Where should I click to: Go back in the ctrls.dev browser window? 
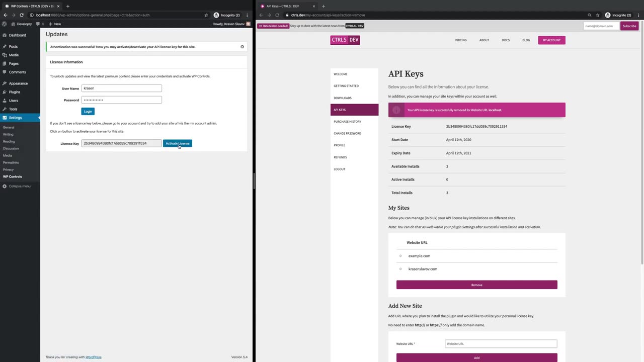pos(261,15)
